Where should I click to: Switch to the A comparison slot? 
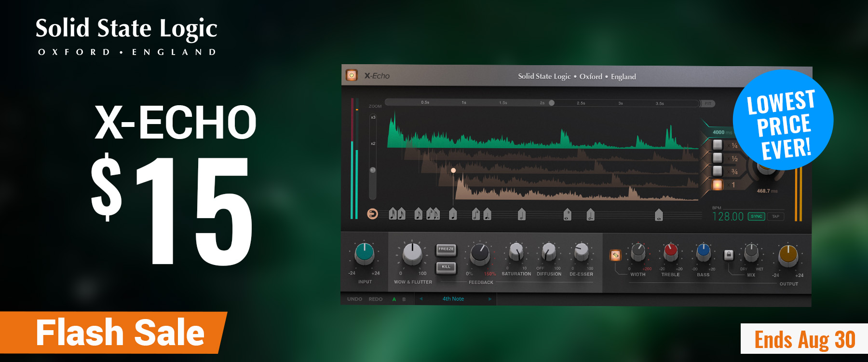point(394,299)
